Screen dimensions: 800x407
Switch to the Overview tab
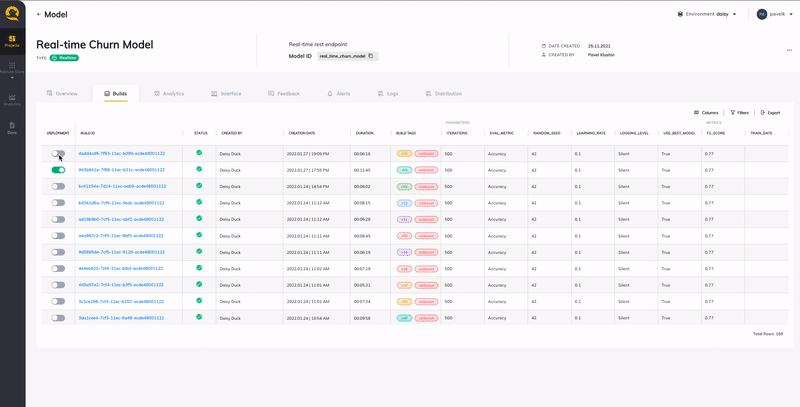[x=62, y=93]
